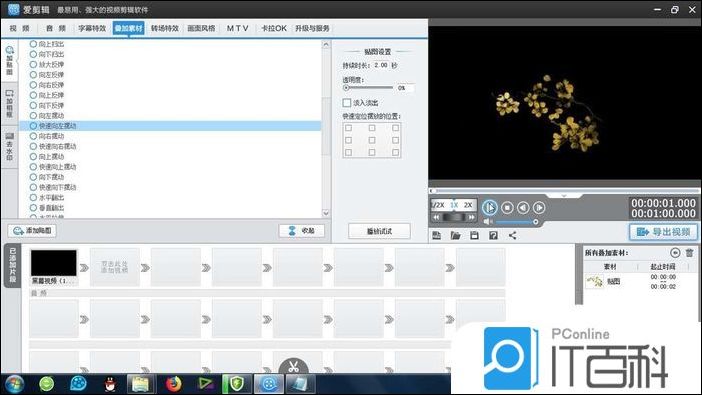This screenshot has height=395, width=702.
Task: Click the jog fast-forward double-arrow
Action: pyautogui.click(x=471, y=217)
